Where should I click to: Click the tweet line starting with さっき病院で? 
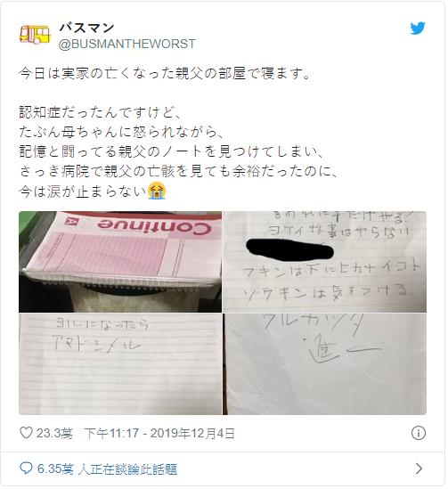point(179,172)
